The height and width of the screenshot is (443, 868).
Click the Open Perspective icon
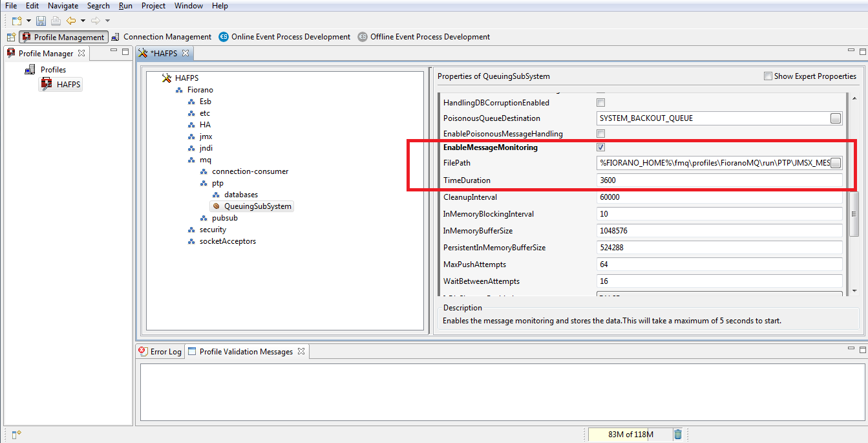11,37
